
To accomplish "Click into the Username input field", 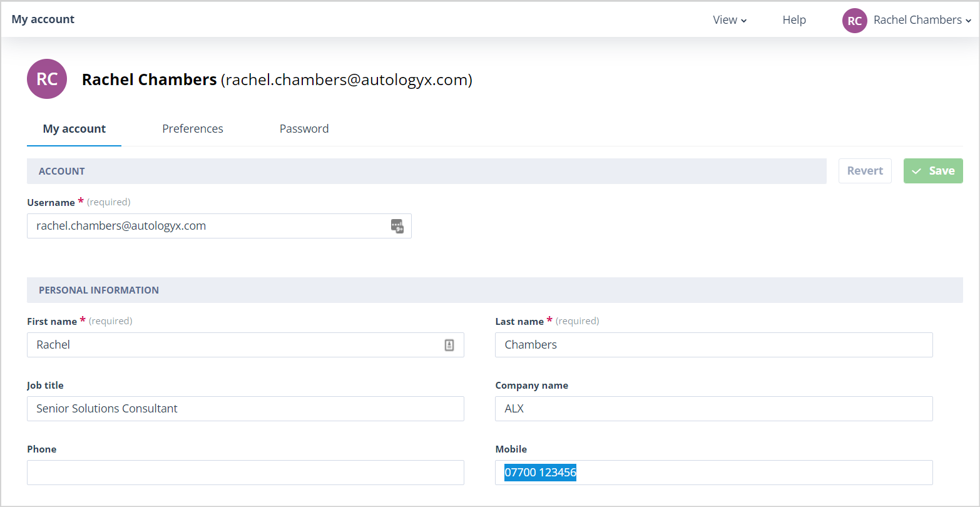I will pyautogui.click(x=219, y=226).
